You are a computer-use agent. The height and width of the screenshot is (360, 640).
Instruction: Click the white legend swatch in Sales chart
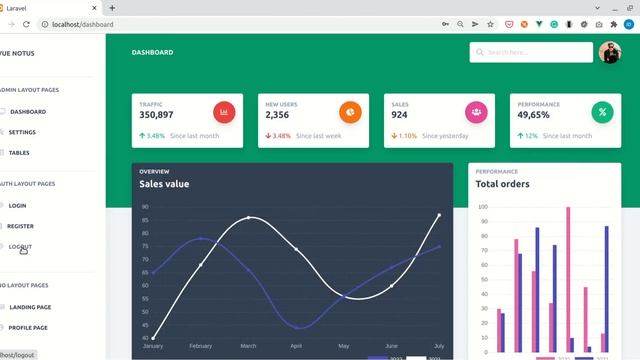tap(416, 358)
